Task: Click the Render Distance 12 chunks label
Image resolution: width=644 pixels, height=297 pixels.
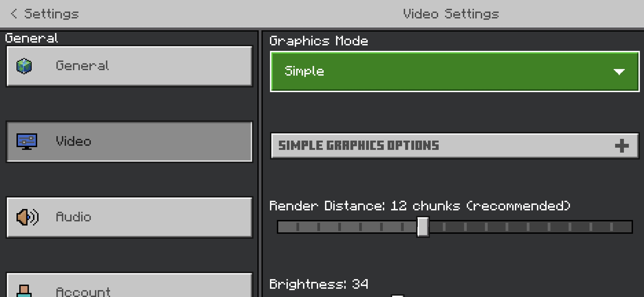Action: coord(420,206)
